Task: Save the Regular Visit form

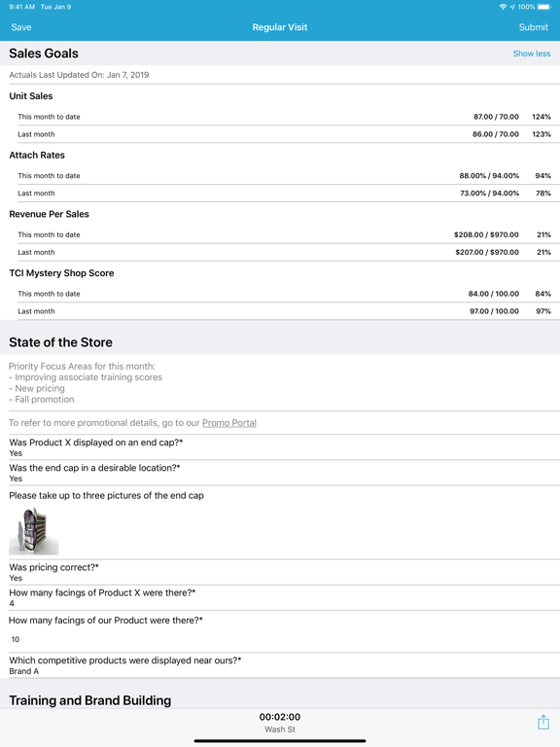Action: (x=21, y=27)
